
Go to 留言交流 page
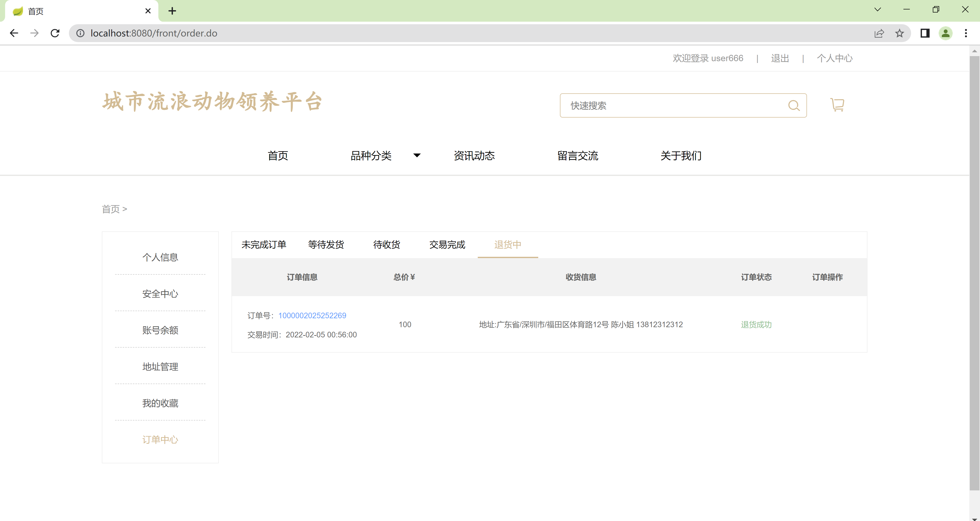click(578, 155)
